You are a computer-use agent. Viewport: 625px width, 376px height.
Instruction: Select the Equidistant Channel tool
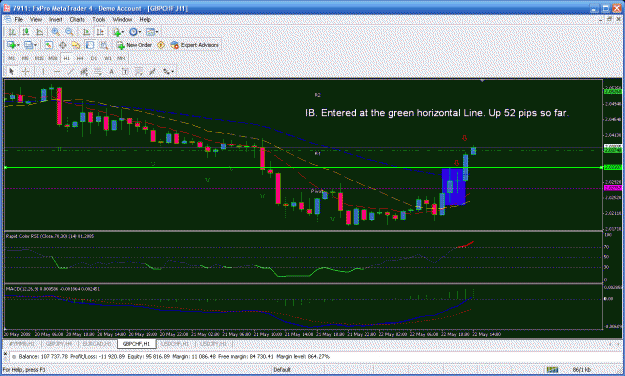(x=84, y=71)
